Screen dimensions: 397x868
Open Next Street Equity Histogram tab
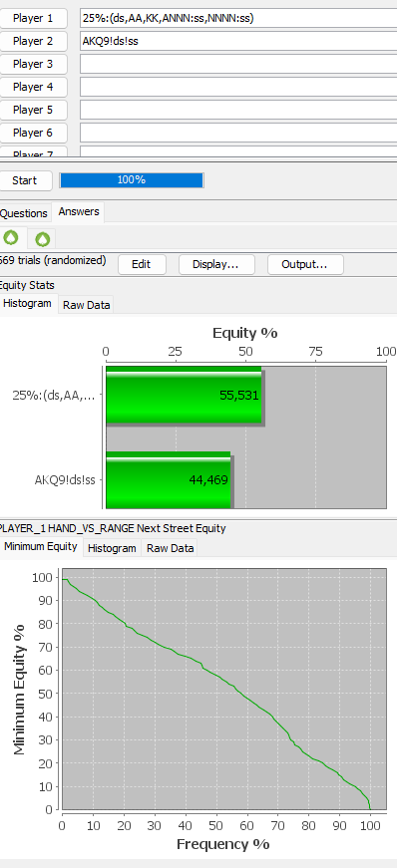pyautogui.click(x=112, y=548)
